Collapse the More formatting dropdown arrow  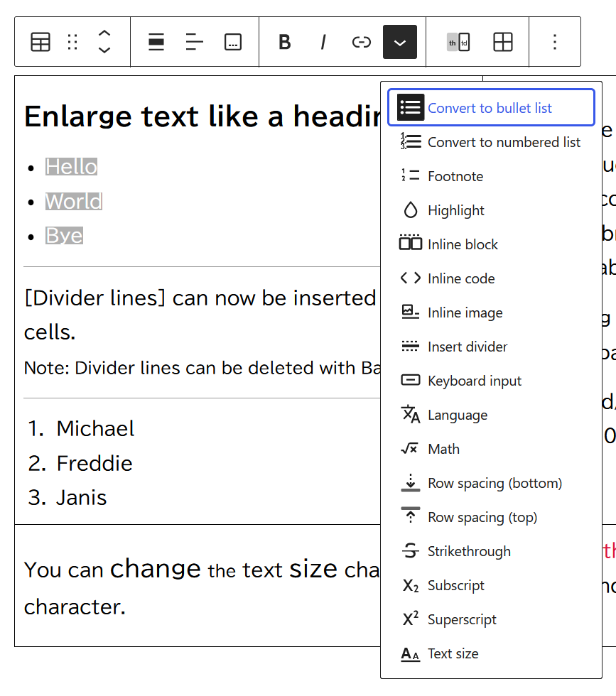(x=400, y=42)
